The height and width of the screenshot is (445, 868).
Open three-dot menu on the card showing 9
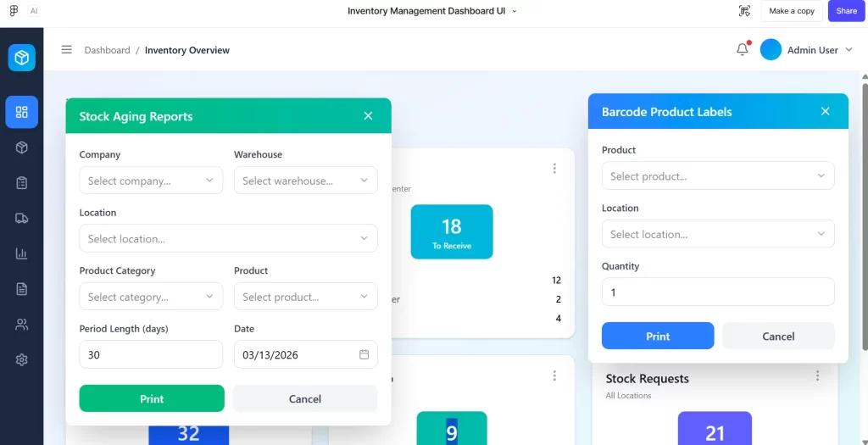554,375
